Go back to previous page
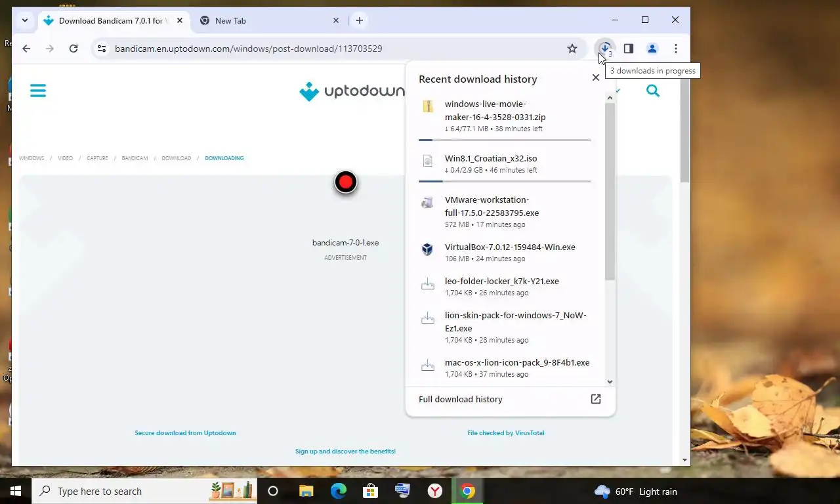Screen dimensions: 840x504 (x=26, y=49)
